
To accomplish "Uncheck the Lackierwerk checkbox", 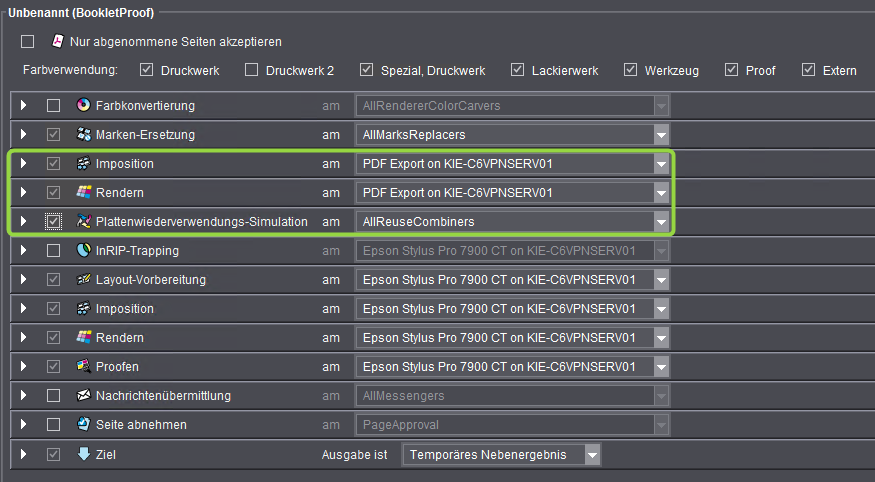I will [x=517, y=70].
